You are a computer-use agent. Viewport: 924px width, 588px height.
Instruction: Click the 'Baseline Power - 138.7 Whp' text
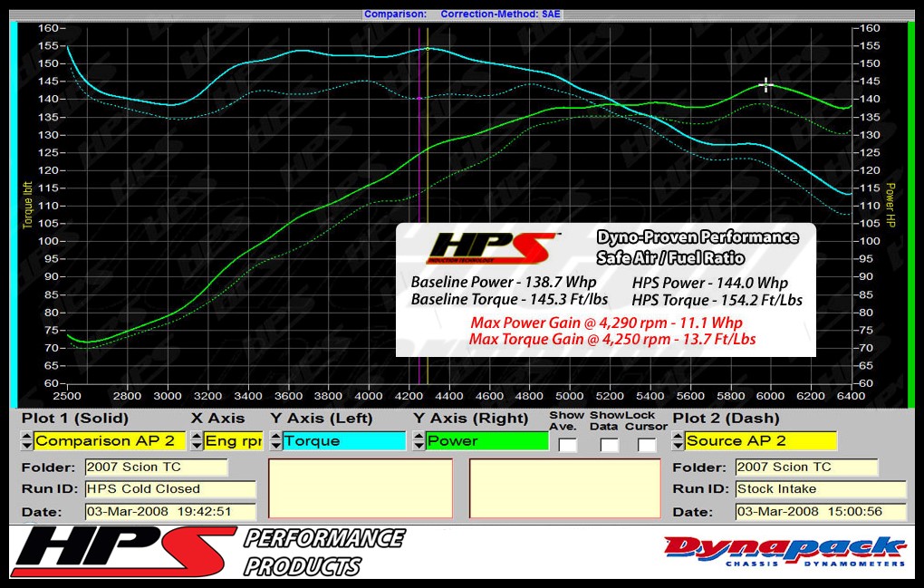click(x=504, y=282)
